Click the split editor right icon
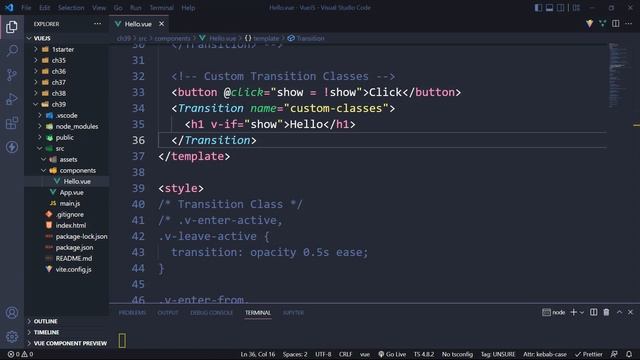Screen dimensions: 640x360 point(616,24)
